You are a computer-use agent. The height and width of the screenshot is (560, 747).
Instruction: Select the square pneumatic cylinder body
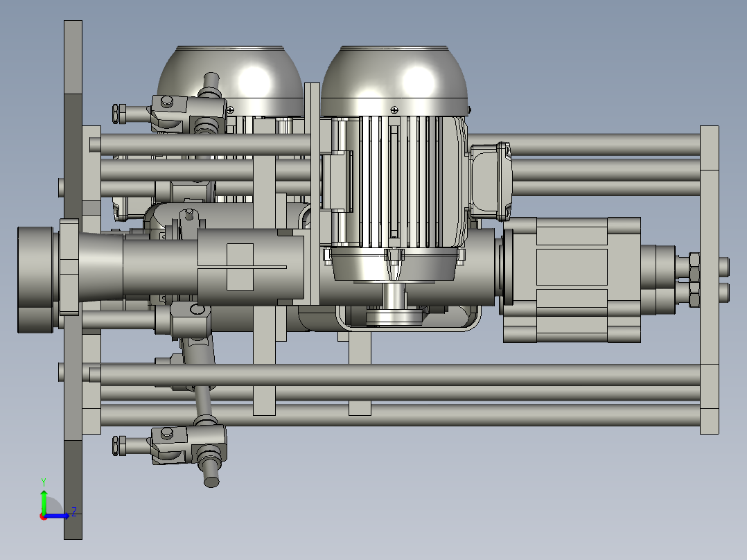click(572, 280)
